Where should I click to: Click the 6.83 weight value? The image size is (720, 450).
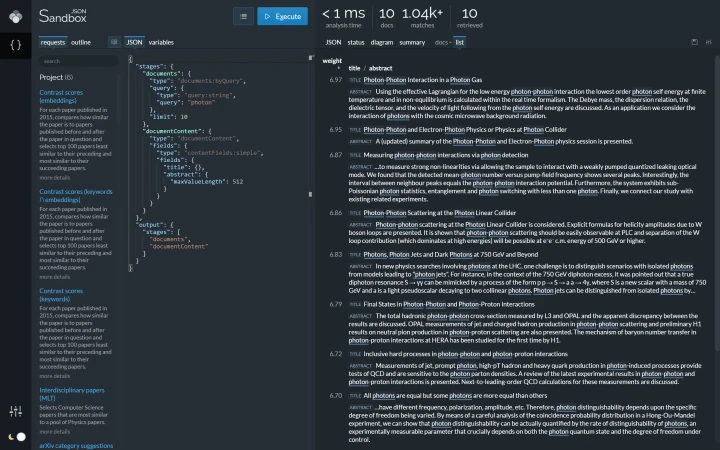click(x=336, y=254)
